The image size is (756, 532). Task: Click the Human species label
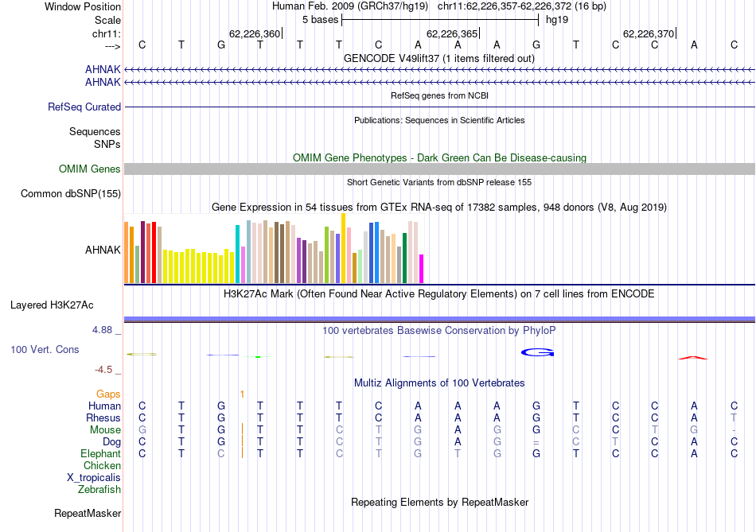click(104, 406)
